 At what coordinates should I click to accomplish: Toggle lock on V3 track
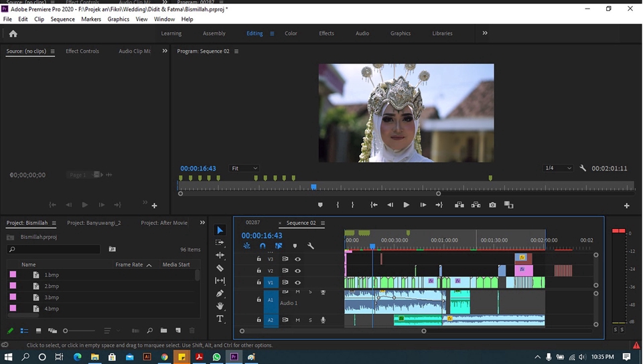pyautogui.click(x=259, y=259)
